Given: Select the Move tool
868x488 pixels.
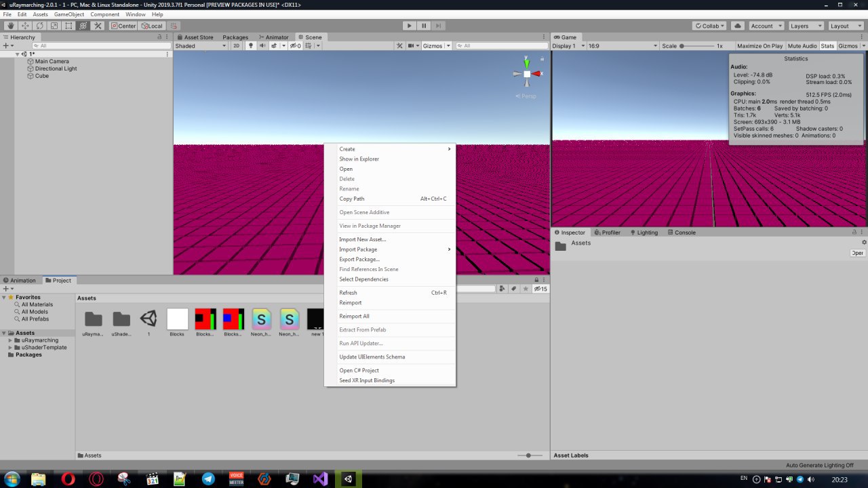Looking at the screenshot, I should (25, 26).
